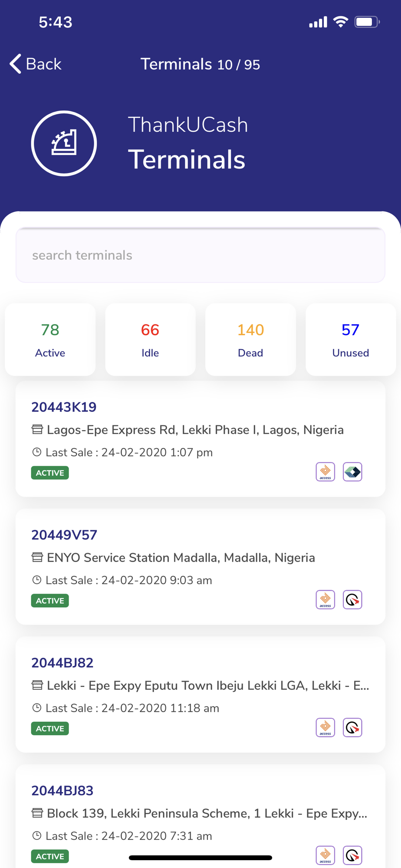401x868 pixels.
Task: Click the cash register terminals logo
Action: point(64,143)
